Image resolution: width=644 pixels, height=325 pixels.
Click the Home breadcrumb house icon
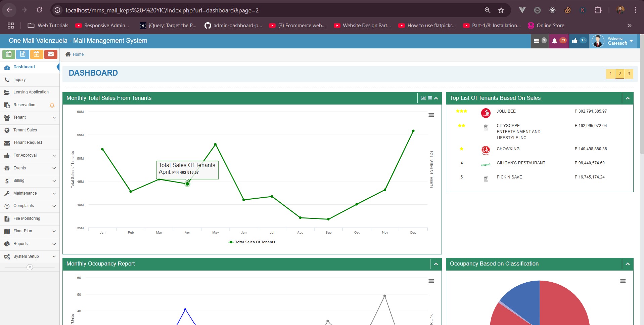coord(68,54)
